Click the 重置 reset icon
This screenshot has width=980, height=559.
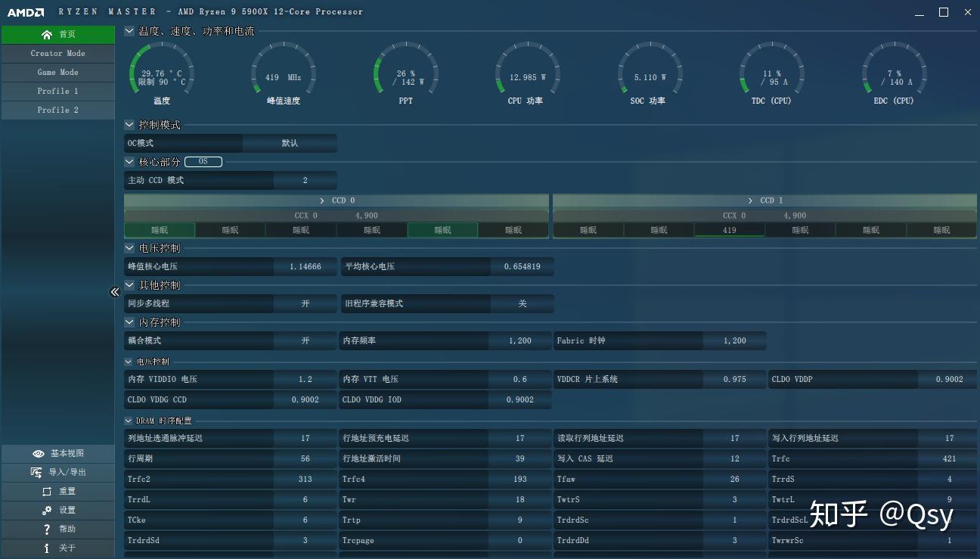point(47,492)
